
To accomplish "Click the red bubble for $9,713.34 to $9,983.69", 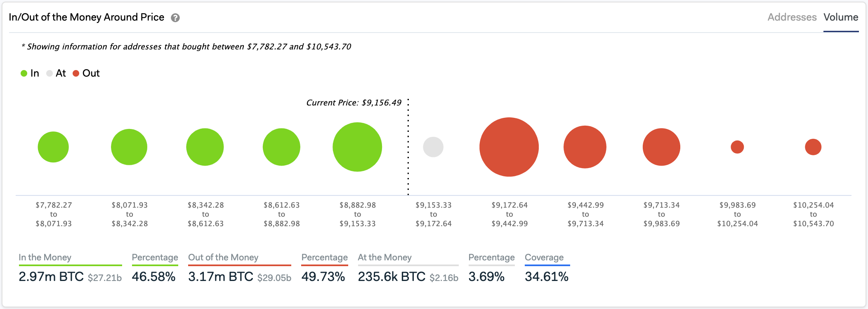I will pyautogui.click(x=661, y=147).
